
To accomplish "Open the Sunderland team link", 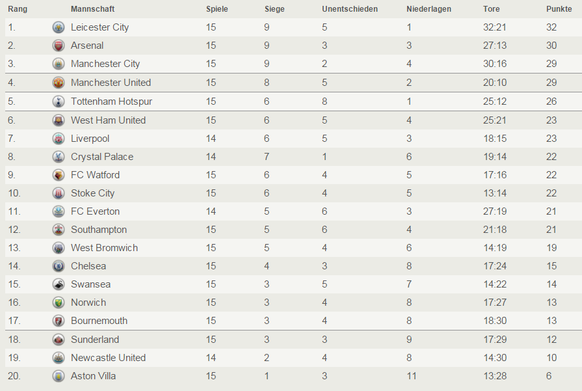I will (x=95, y=339).
